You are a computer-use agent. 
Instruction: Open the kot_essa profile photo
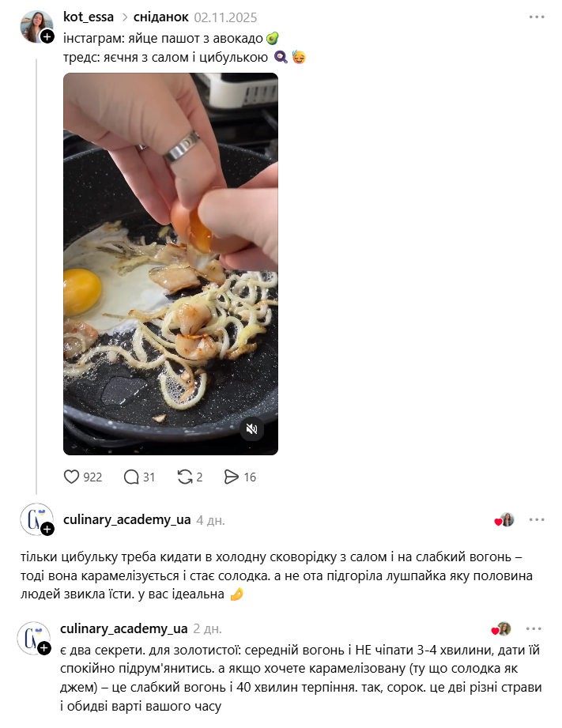coord(36,26)
